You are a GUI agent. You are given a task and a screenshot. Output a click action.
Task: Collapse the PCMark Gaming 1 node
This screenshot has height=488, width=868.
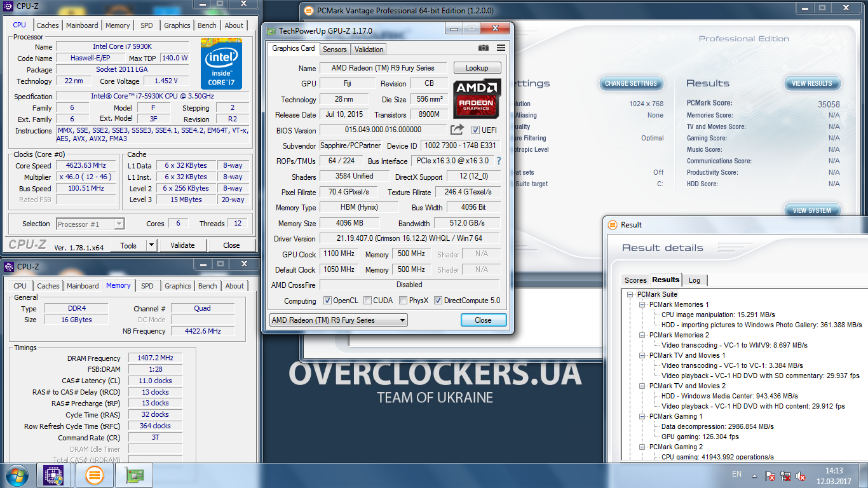(642, 416)
